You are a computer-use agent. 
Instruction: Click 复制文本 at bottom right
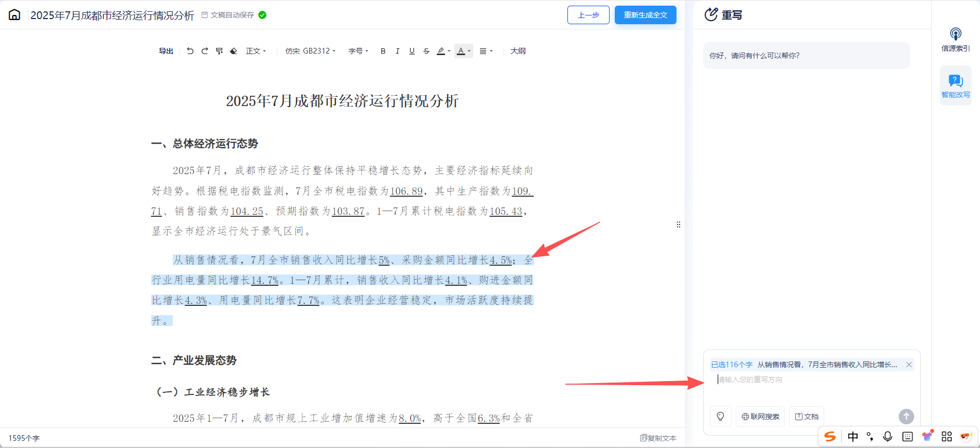point(658,438)
